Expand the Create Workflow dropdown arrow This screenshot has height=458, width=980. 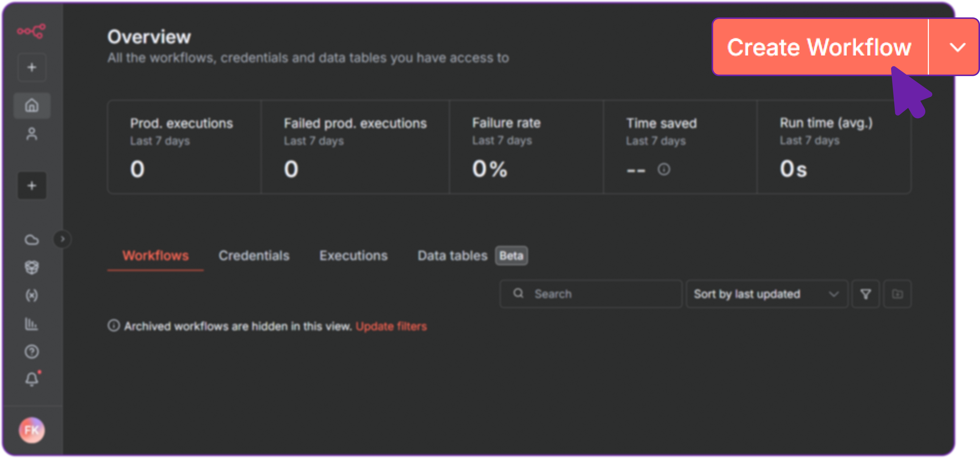958,47
